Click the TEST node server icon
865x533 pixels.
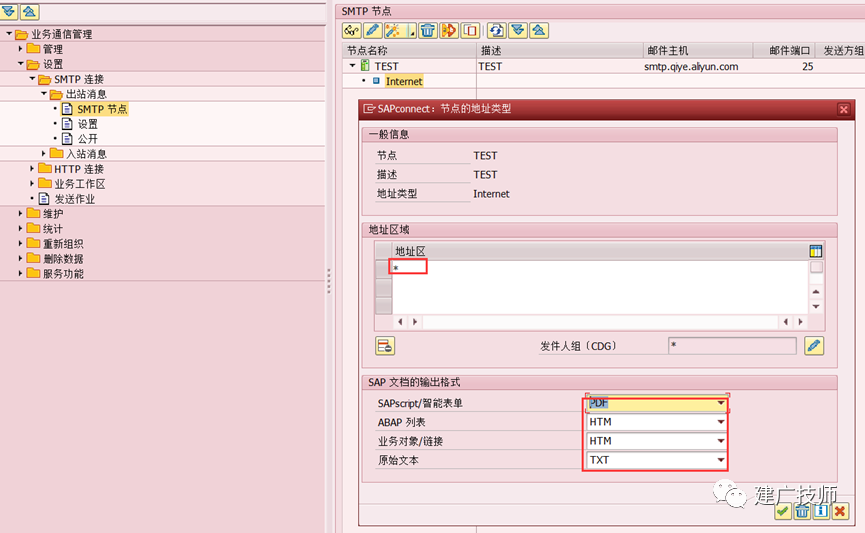pos(365,66)
